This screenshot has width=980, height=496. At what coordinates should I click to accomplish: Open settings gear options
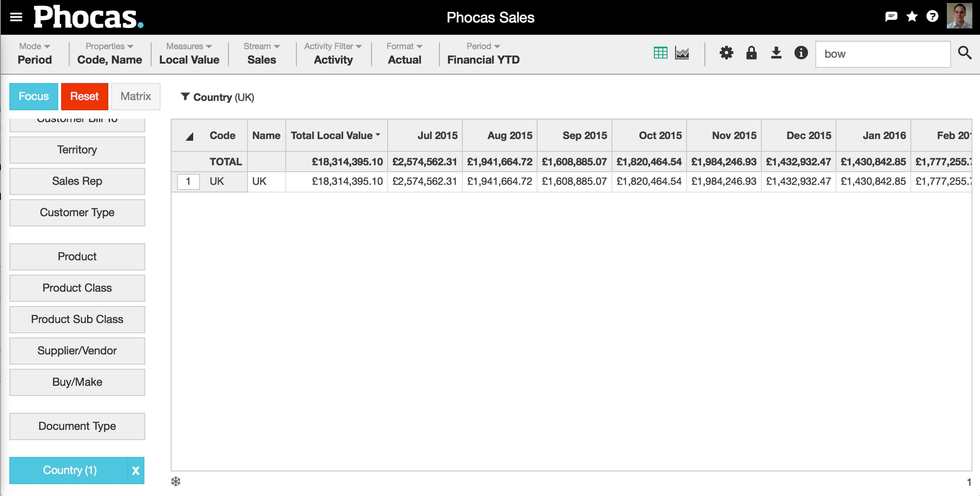click(x=726, y=53)
